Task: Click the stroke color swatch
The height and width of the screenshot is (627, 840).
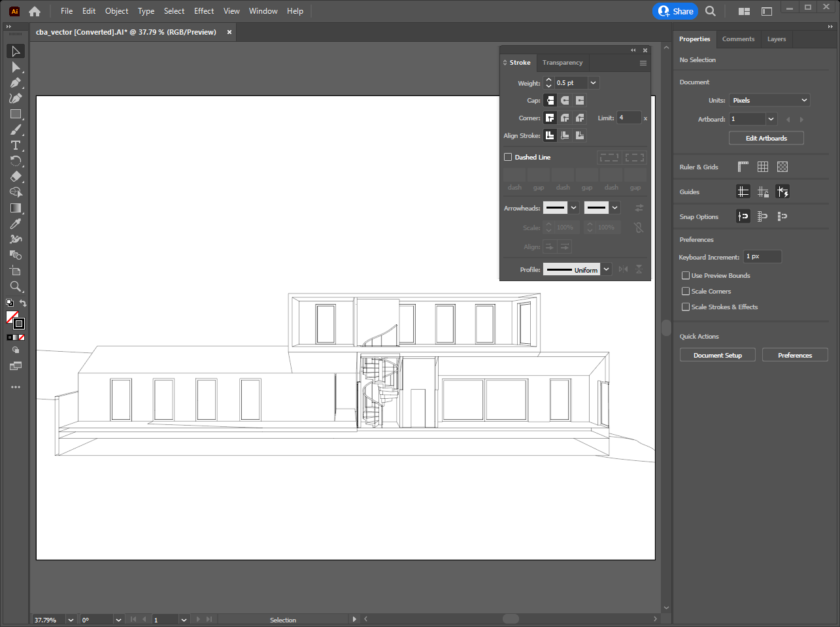Action: (x=19, y=324)
